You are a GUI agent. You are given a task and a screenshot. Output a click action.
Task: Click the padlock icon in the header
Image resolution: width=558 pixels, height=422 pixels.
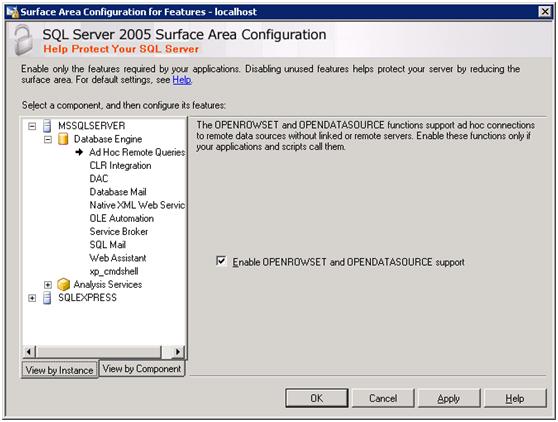[x=23, y=40]
